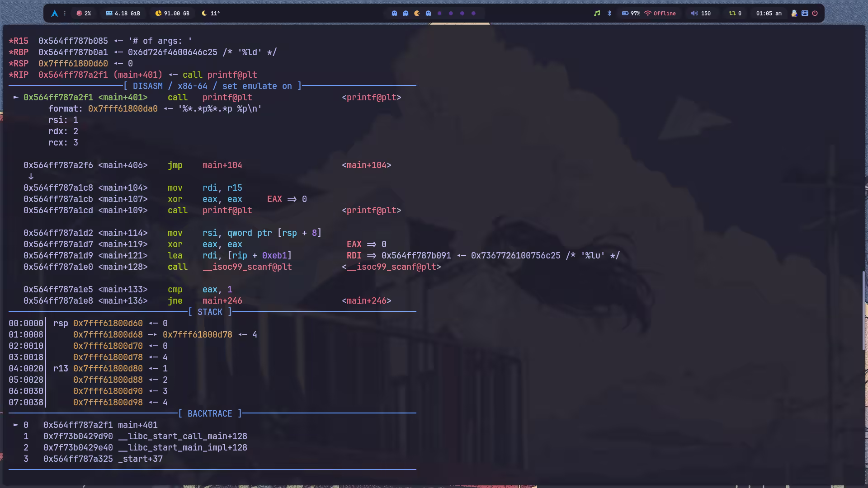Viewport: 868px width, 488px height.
Task: Mute using the volume 150 speaker icon
Action: click(x=694, y=14)
